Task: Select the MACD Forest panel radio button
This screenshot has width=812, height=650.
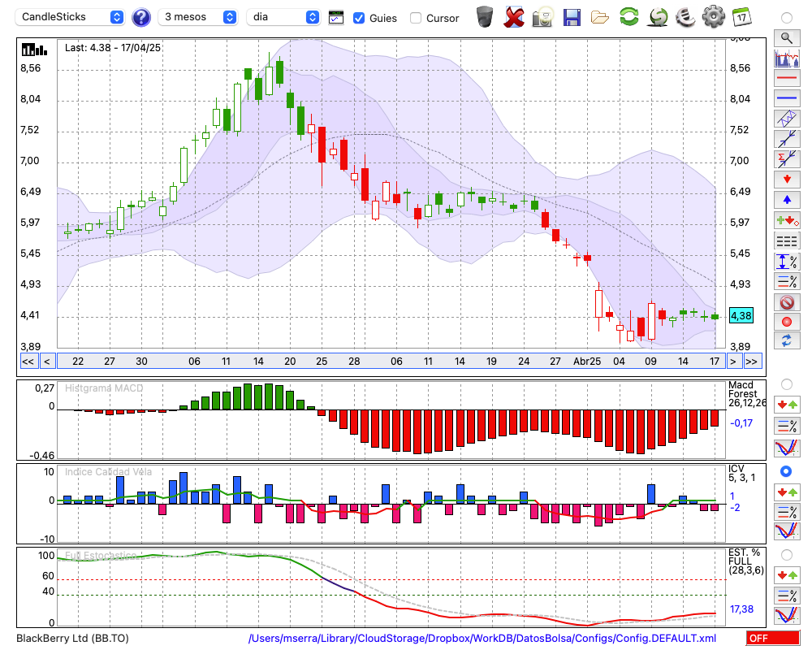Action: click(787, 384)
